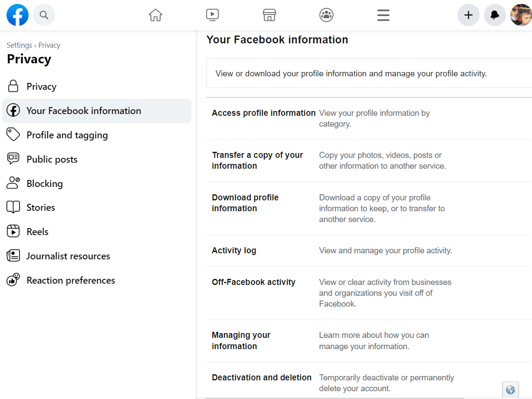Open the hamburger menu icon
Screen dimensions: 532x399
click(383, 15)
